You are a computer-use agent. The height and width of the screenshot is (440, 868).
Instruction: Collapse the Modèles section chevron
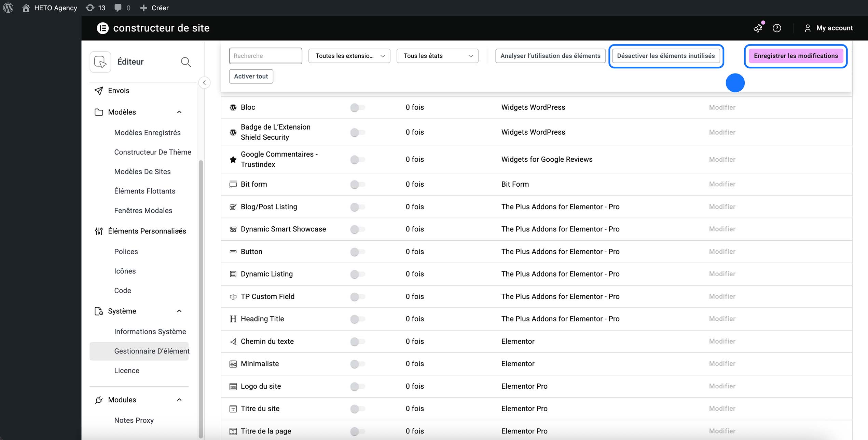point(179,112)
